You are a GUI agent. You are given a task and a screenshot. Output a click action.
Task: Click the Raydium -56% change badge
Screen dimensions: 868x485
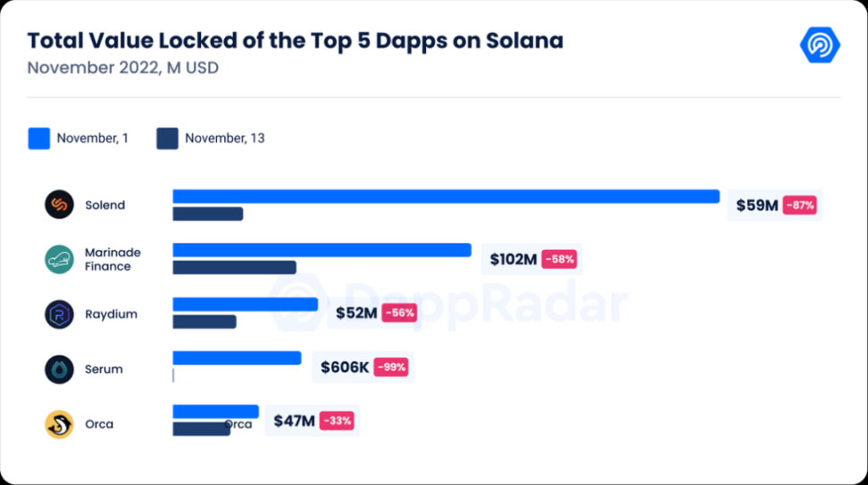coord(398,314)
